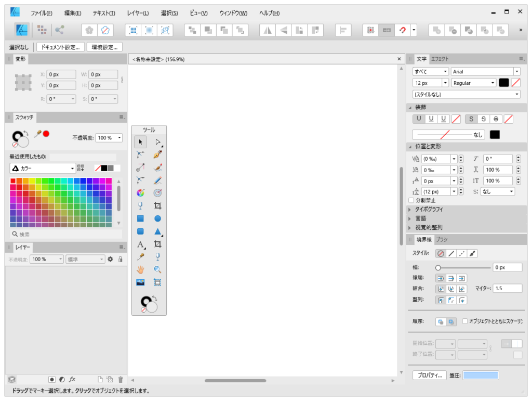Select the Pen tool

158,154
